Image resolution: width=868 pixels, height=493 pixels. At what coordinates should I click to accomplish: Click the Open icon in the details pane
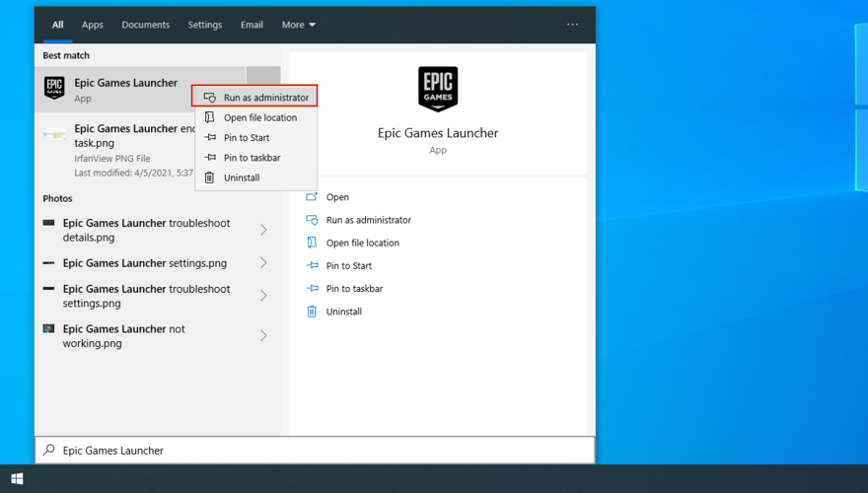pyautogui.click(x=312, y=197)
